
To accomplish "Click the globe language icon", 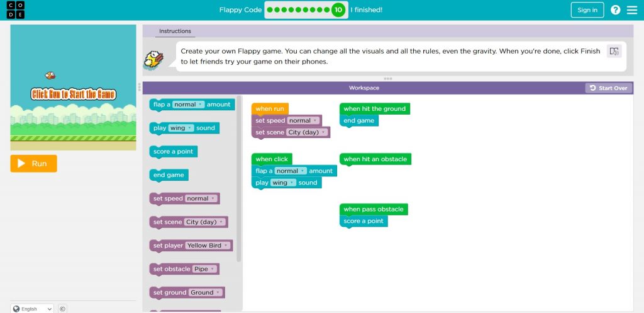I will pos(16,309).
